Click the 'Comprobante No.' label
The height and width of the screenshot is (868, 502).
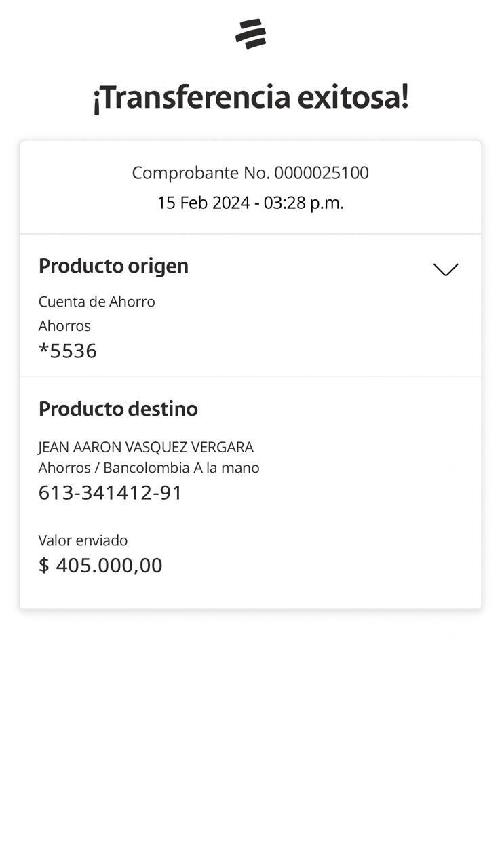pos(201,173)
